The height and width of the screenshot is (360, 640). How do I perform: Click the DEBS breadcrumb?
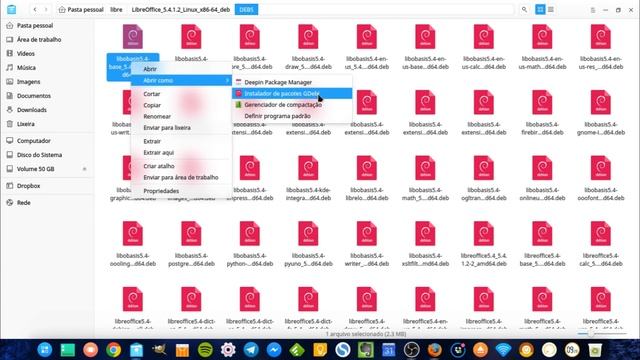coord(246,9)
